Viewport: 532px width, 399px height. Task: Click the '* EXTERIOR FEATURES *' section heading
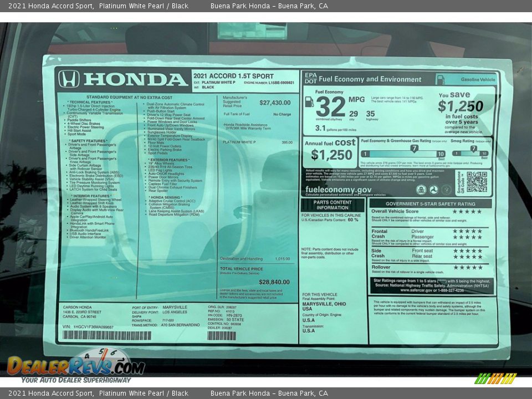168,160
